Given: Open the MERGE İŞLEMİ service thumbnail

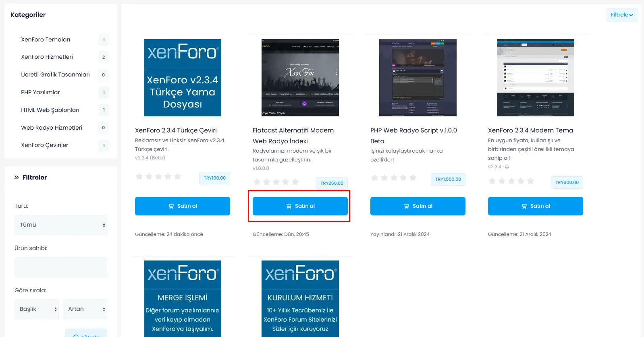Looking at the screenshot, I should [x=183, y=299].
